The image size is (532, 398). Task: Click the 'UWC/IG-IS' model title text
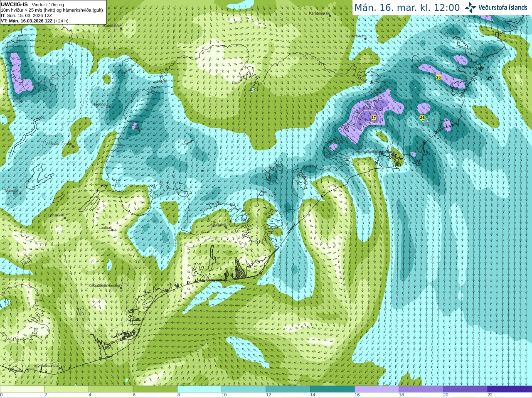click(14, 4)
